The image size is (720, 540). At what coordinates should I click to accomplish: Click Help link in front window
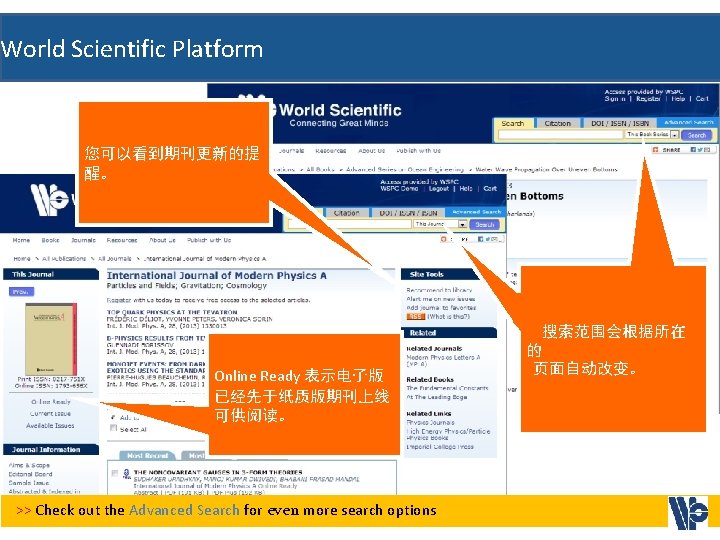(x=466, y=189)
